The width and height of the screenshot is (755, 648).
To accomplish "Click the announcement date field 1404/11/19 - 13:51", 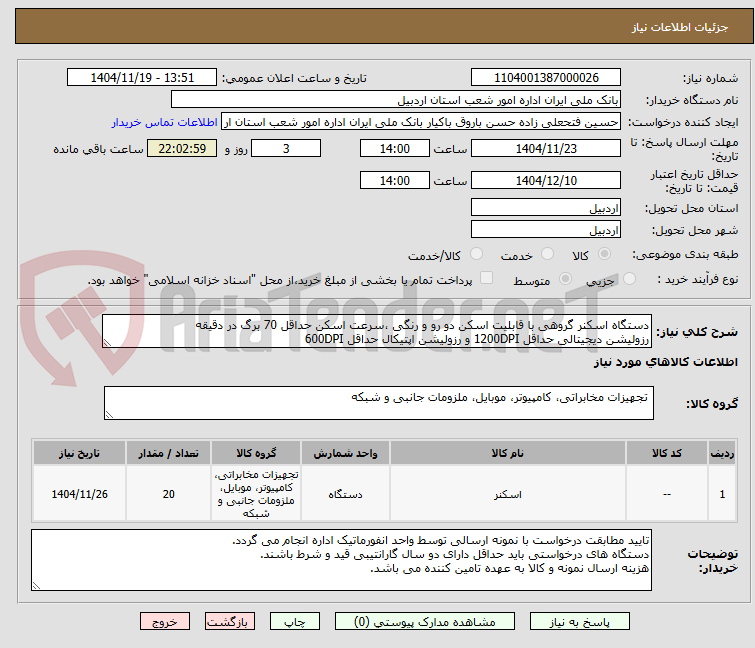I will pyautogui.click(x=142, y=78).
